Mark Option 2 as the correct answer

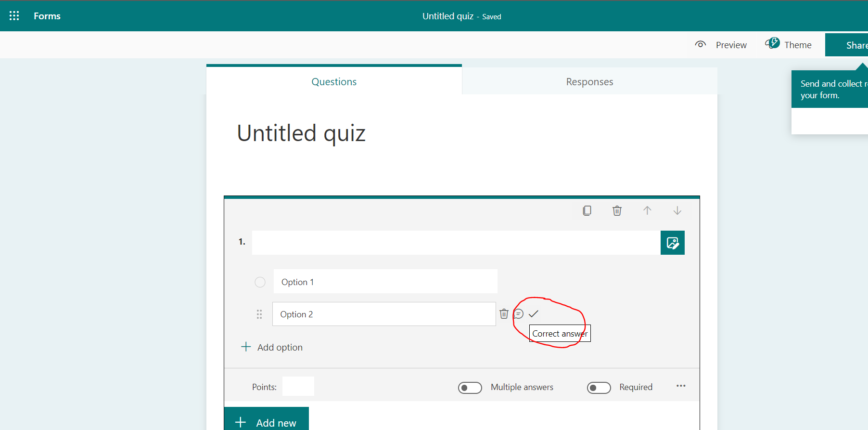point(533,314)
